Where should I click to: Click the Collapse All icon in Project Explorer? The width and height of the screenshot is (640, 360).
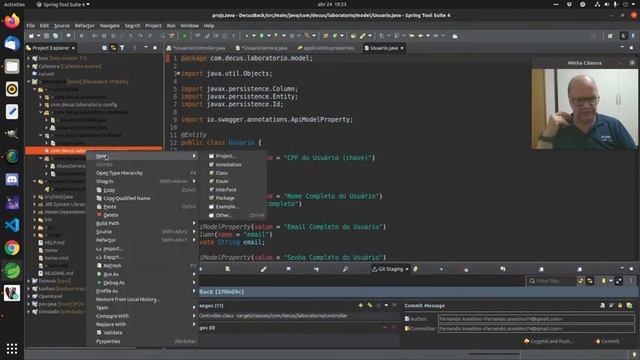(x=104, y=48)
